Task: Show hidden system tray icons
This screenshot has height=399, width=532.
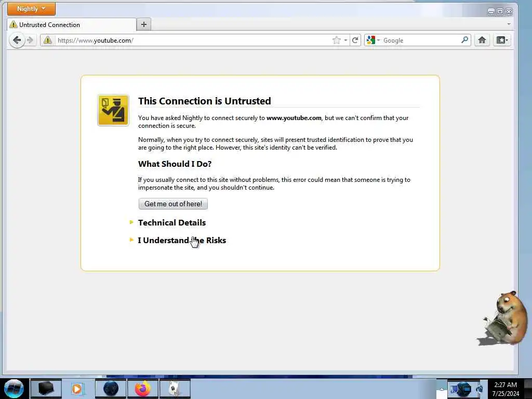Action: (442, 389)
